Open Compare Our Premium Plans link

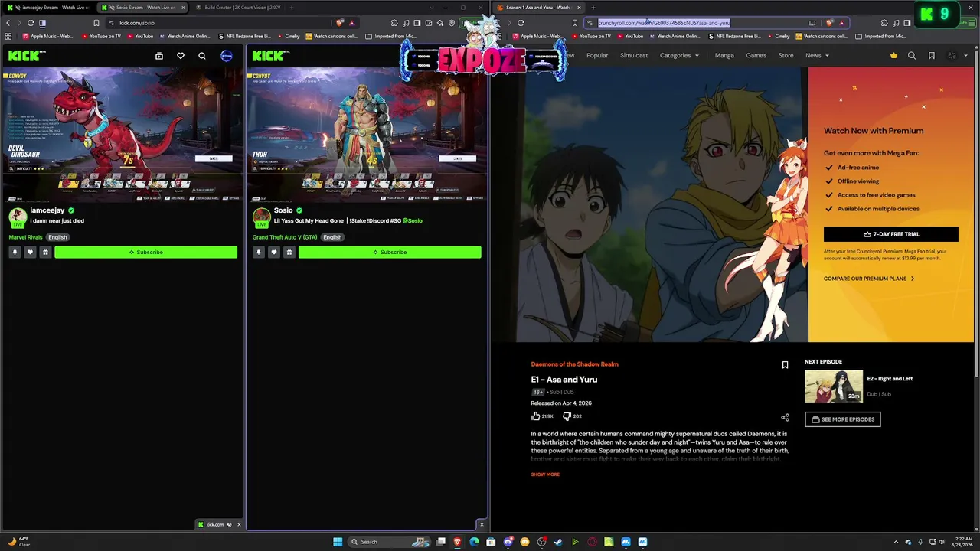(869, 279)
